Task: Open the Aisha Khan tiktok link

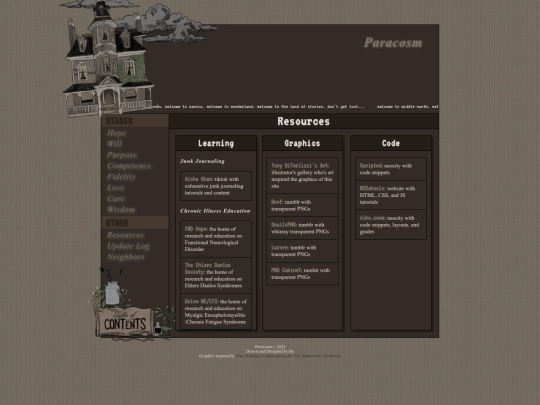Action: pyautogui.click(x=198, y=179)
